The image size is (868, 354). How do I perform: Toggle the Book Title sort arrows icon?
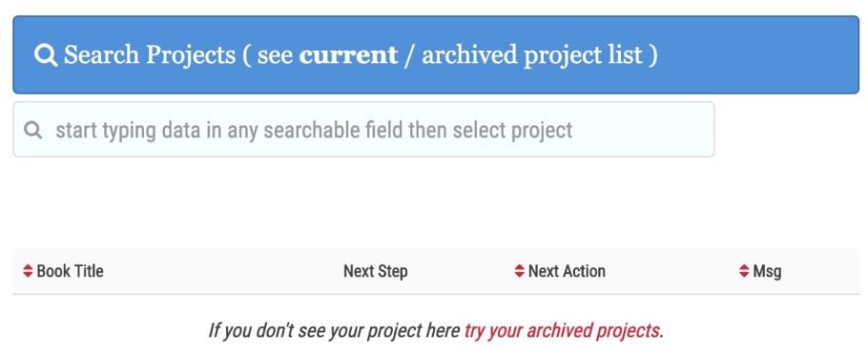pos(28,271)
